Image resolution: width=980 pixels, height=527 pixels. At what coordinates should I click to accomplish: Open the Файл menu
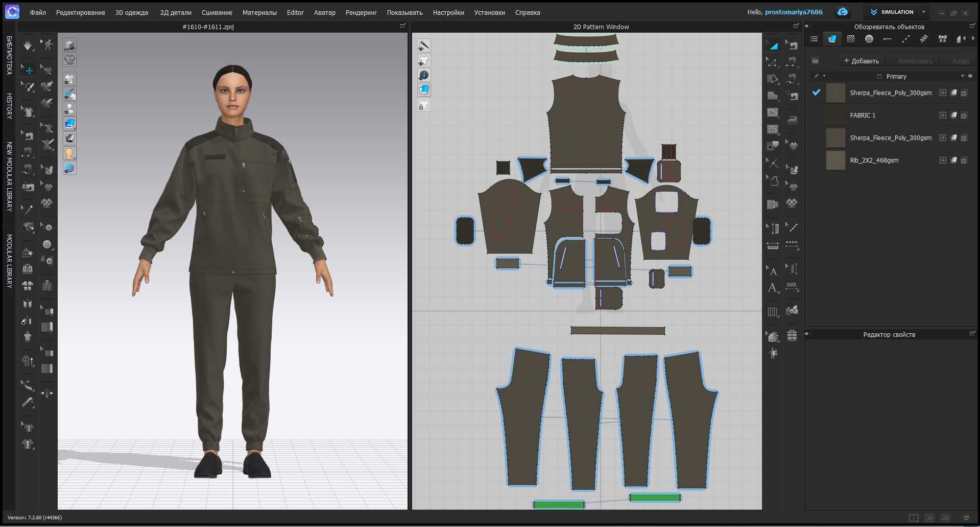click(38, 12)
